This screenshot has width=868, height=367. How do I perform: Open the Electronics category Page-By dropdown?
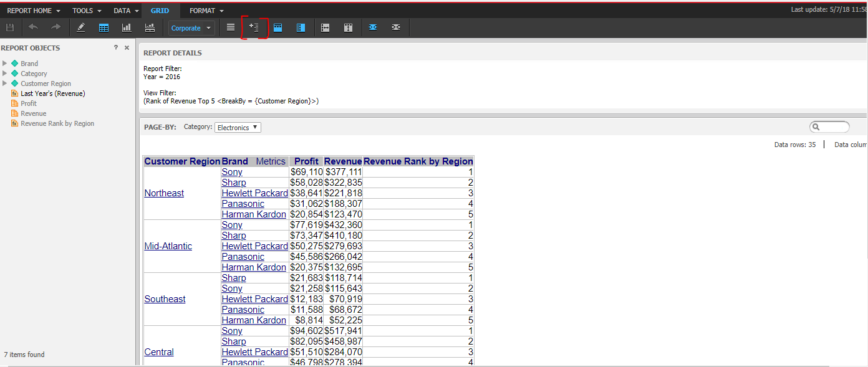[x=237, y=126]
